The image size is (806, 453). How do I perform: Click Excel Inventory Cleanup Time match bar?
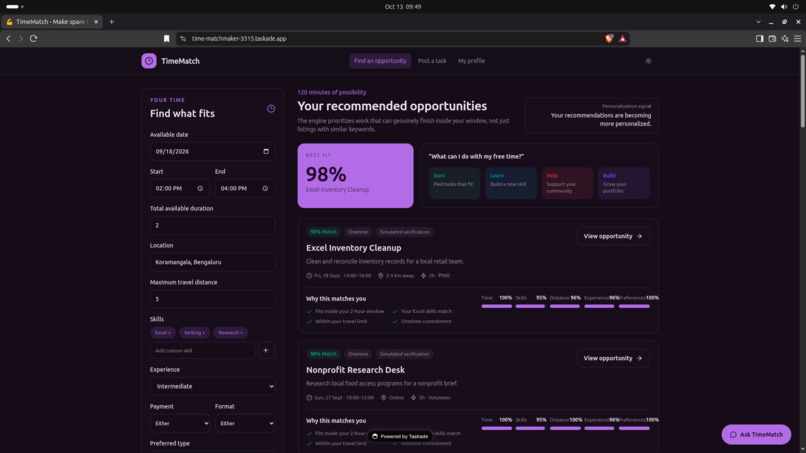coord(497,306)
